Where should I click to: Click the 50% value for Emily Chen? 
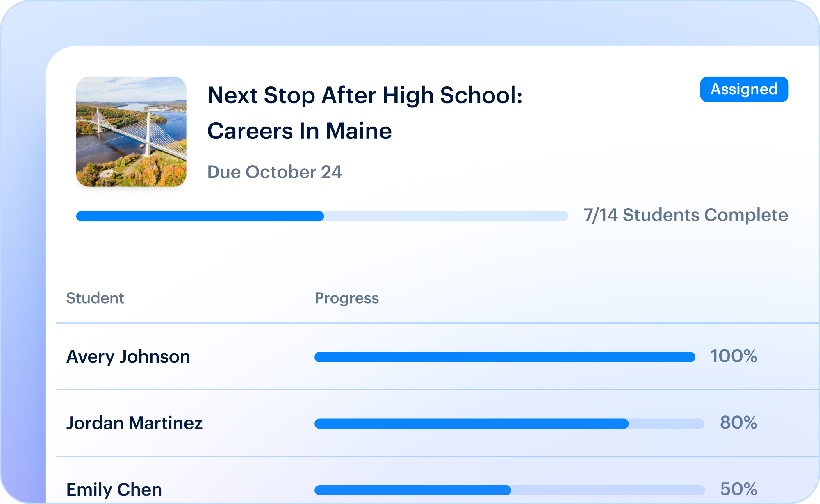(x=739, y=489)
